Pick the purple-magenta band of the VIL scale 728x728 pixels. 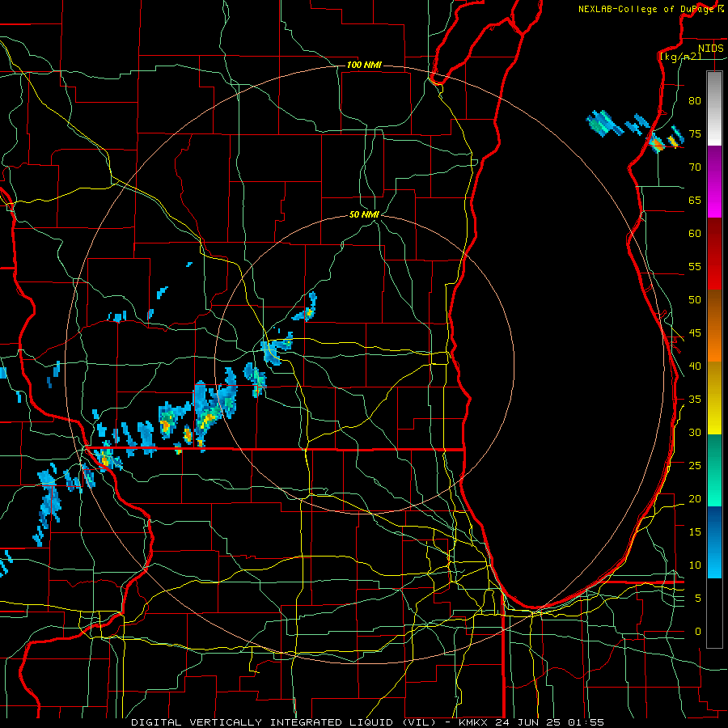714,182
